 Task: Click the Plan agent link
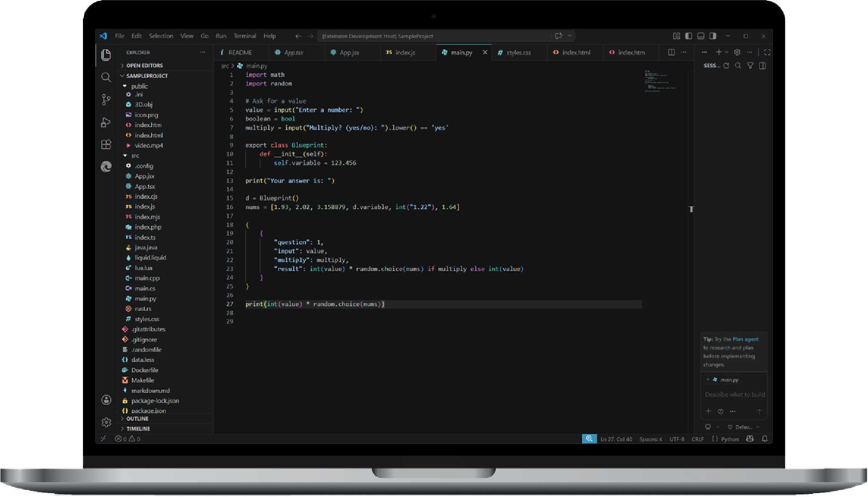coord(745,339)
